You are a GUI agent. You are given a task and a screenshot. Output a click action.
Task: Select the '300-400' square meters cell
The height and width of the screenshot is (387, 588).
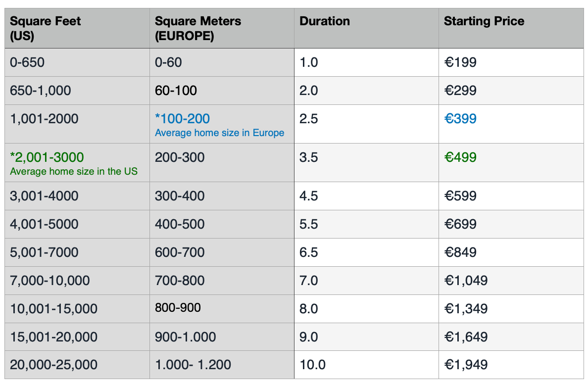(222, 196)
